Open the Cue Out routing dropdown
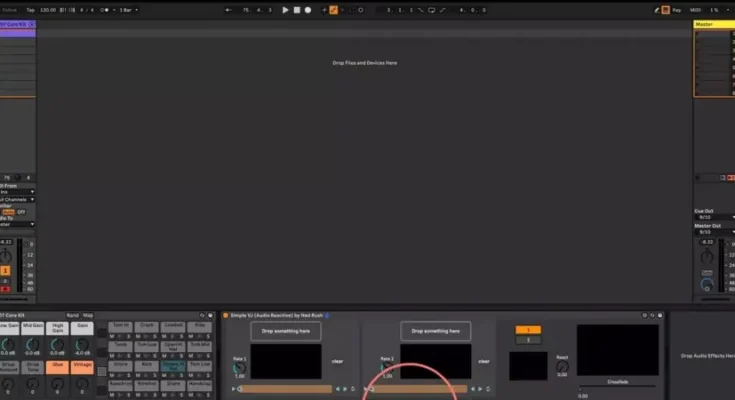Image resolution: width=735 pixels, height=400 pixels. click(x=708, y=216)
